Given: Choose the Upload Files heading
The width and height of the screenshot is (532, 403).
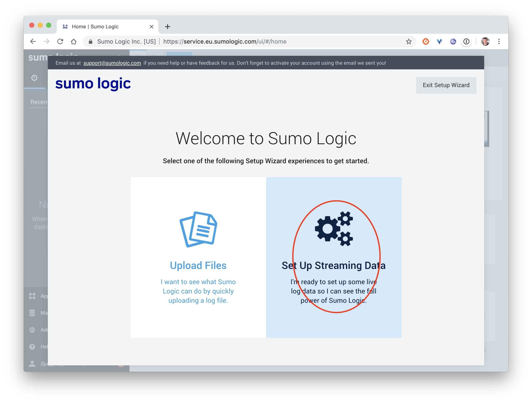Looking at the screenshot, I should pyautogui.click(x=198, y=266).
